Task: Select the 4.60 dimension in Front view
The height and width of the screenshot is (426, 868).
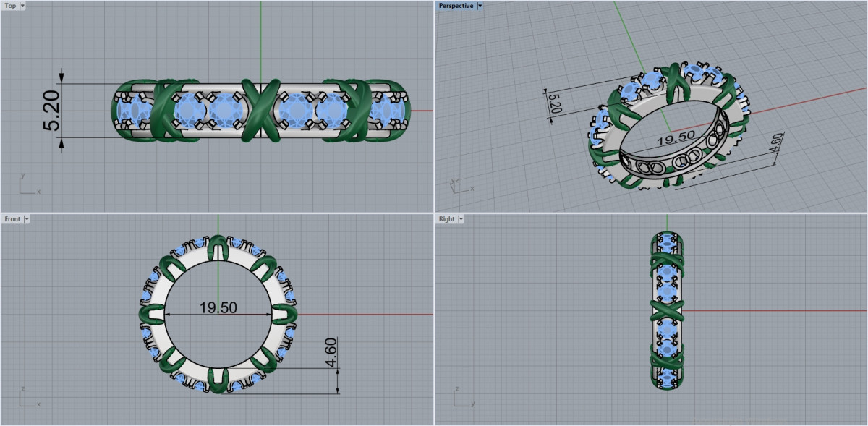Action: point(332,352)
